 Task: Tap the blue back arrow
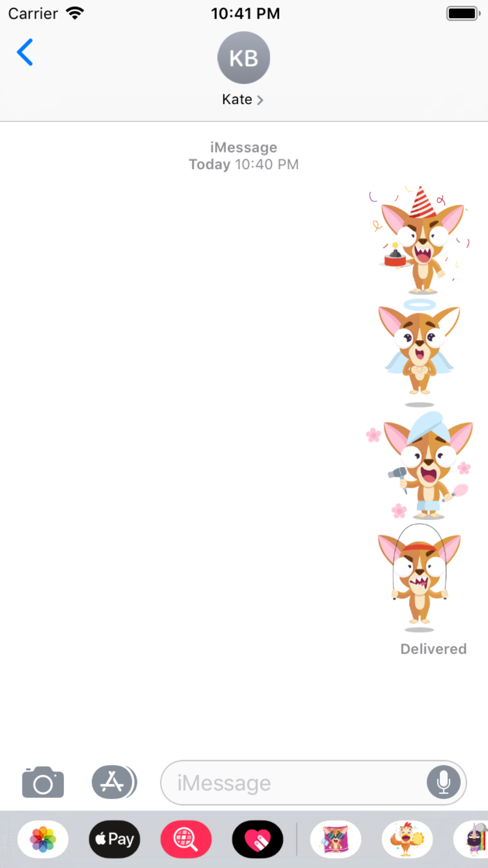coord(25,52)
